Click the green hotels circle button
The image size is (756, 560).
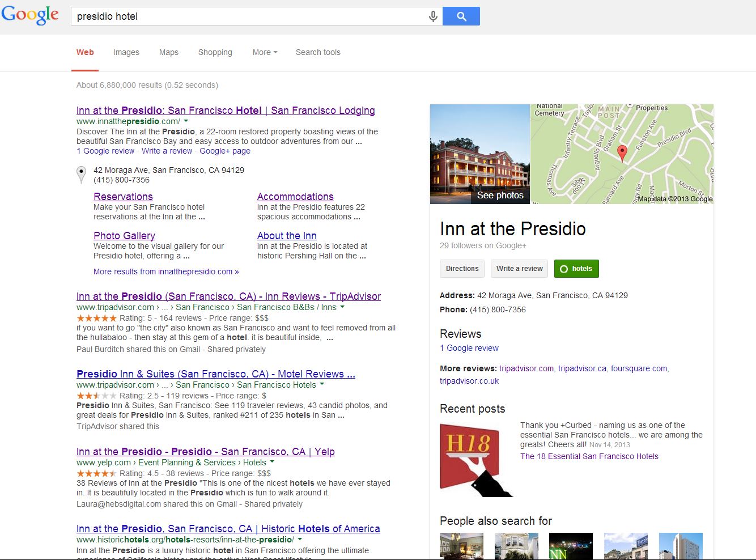(576, 269)
